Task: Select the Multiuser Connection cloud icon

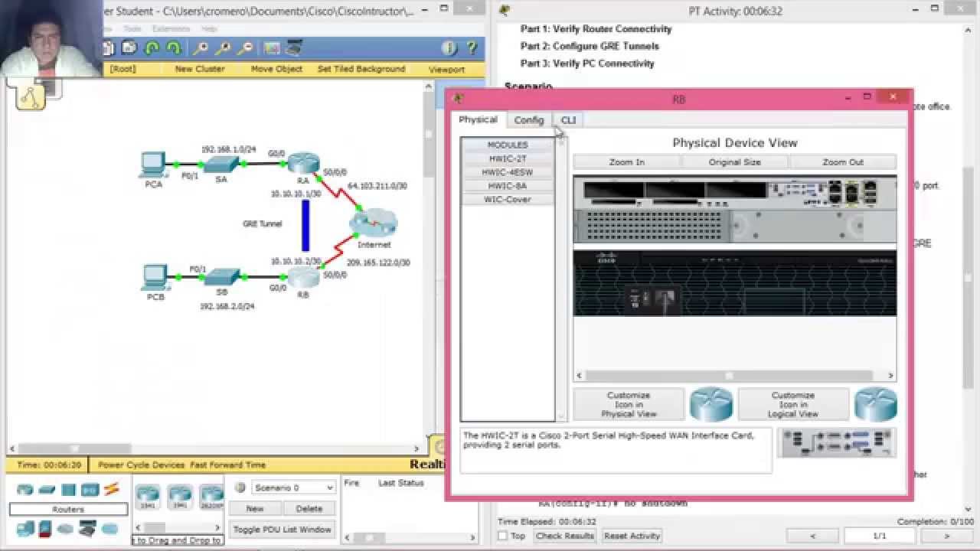Action: 110,528
